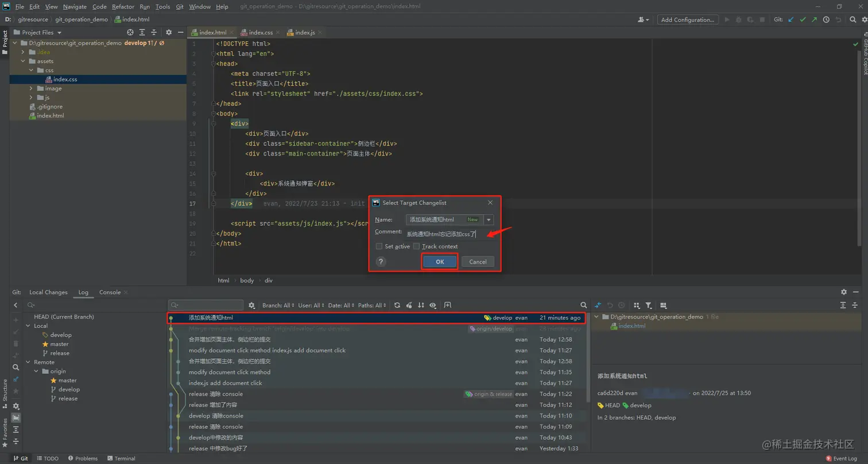Open User: All filter dropdown
868x464 pixels.
coord(311,306)
